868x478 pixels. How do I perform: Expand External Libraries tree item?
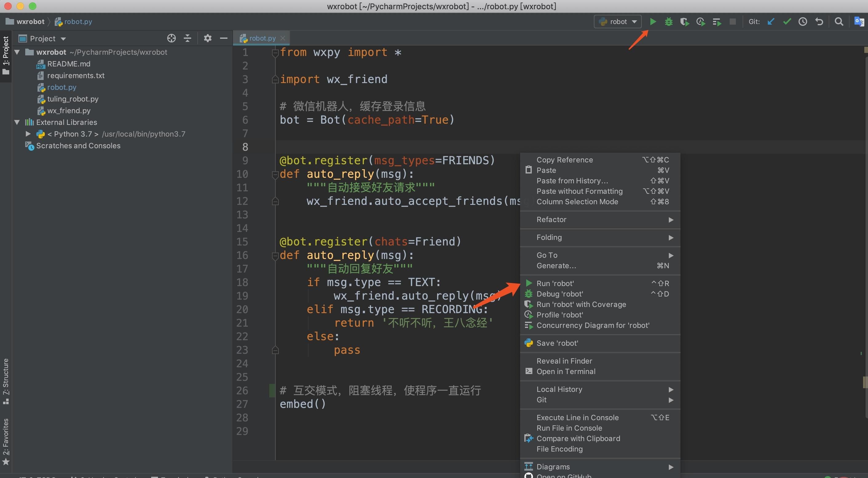(17, 122)
